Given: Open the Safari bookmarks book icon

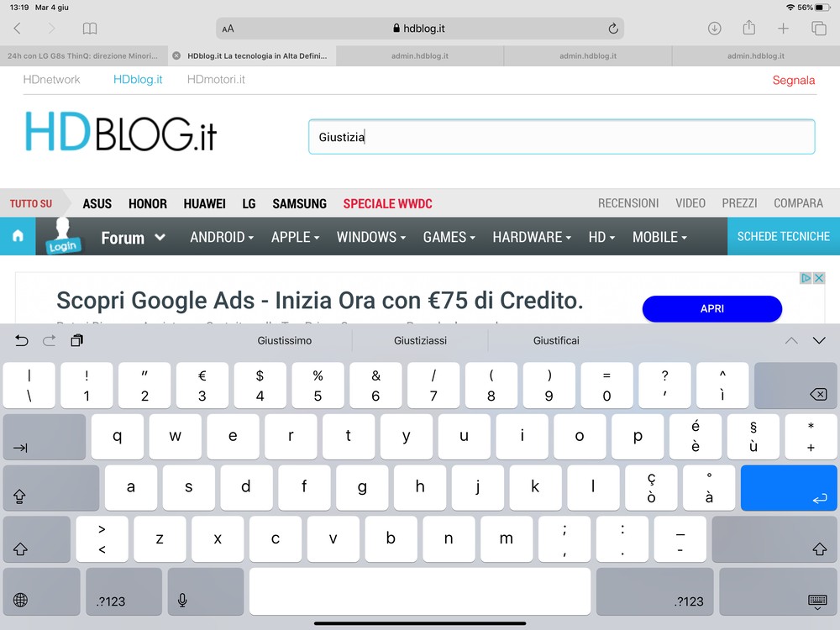Looking at the screenshot, I should pyautogui.click(x=90, y=29).
